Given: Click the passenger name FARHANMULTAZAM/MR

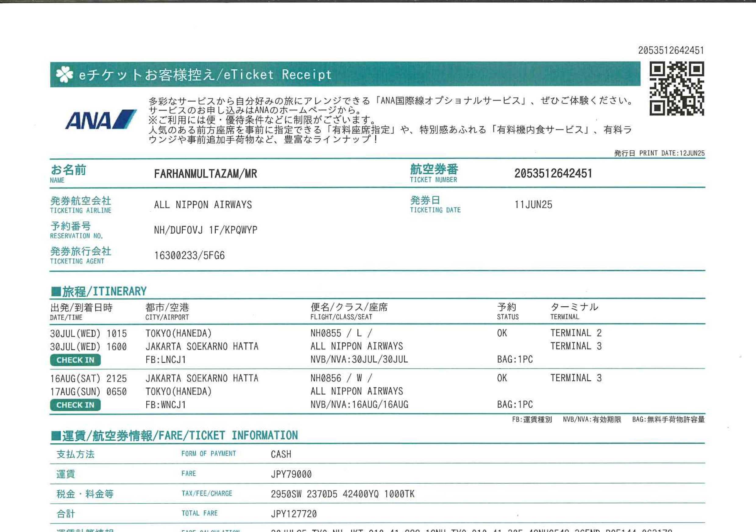Looking at the screenshot, I should pyautogui.click(x=205, y=174).
